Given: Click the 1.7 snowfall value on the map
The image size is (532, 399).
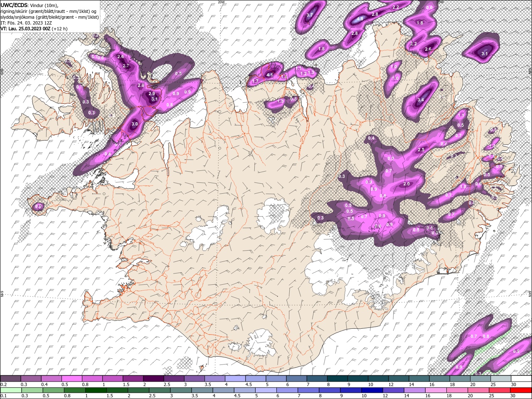Looking at the screenshot, I should point(256,81).
